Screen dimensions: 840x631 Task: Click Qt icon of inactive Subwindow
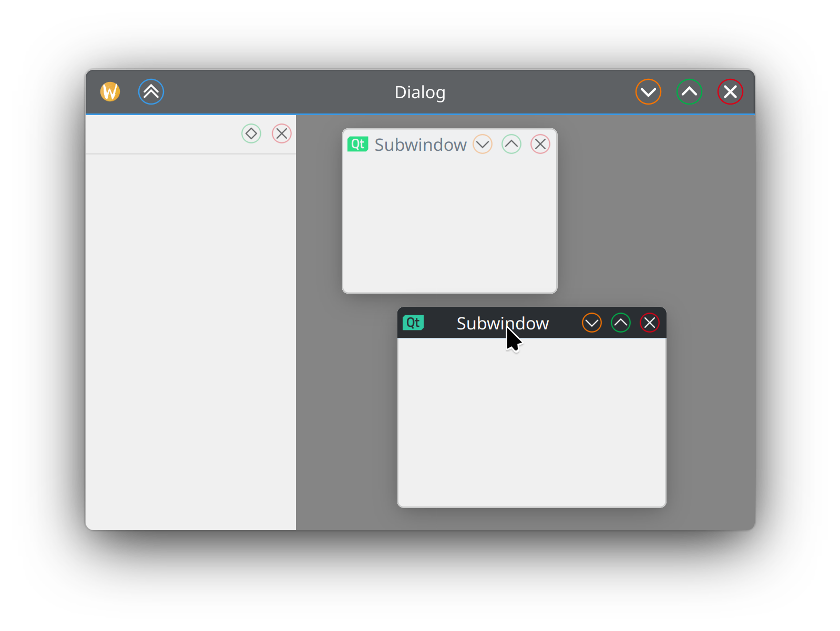coord(358,144)
